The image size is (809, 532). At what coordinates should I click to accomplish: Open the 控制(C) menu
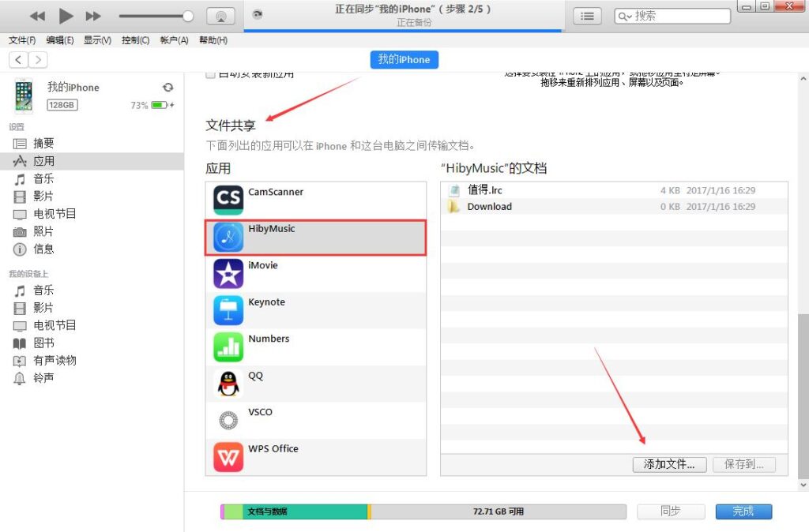coord(135,40)
